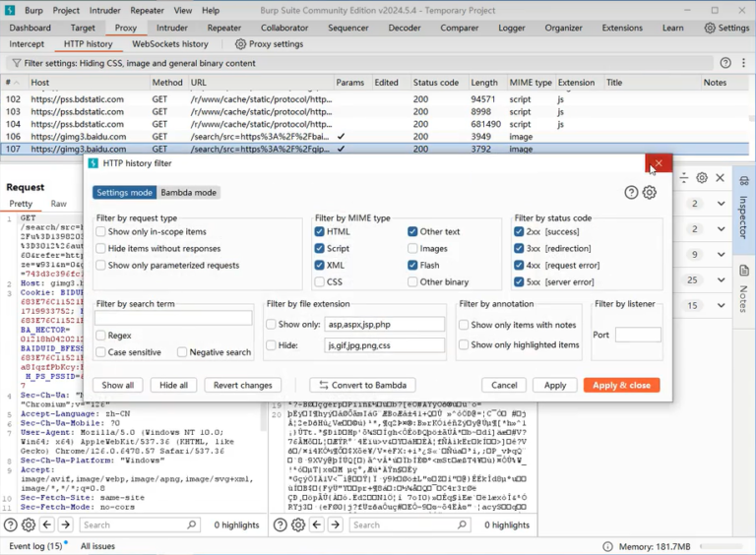This screenshot has width=756, height=555.
Task: Go to previous match in request pane
Action: [47, 524]
